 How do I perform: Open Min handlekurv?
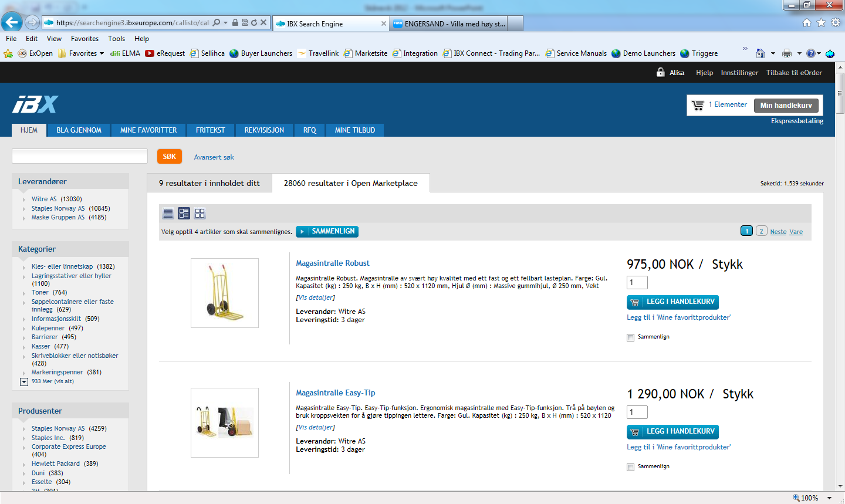786,106
